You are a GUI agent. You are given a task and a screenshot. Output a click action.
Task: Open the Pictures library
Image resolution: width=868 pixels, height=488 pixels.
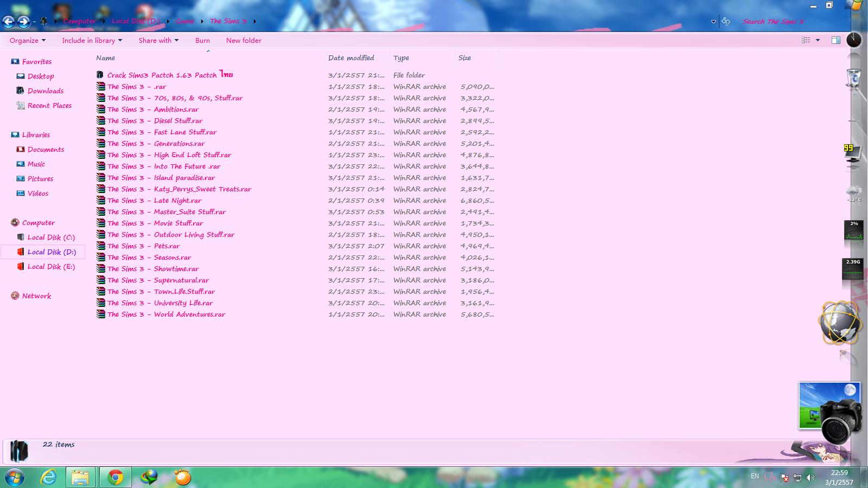40,179
